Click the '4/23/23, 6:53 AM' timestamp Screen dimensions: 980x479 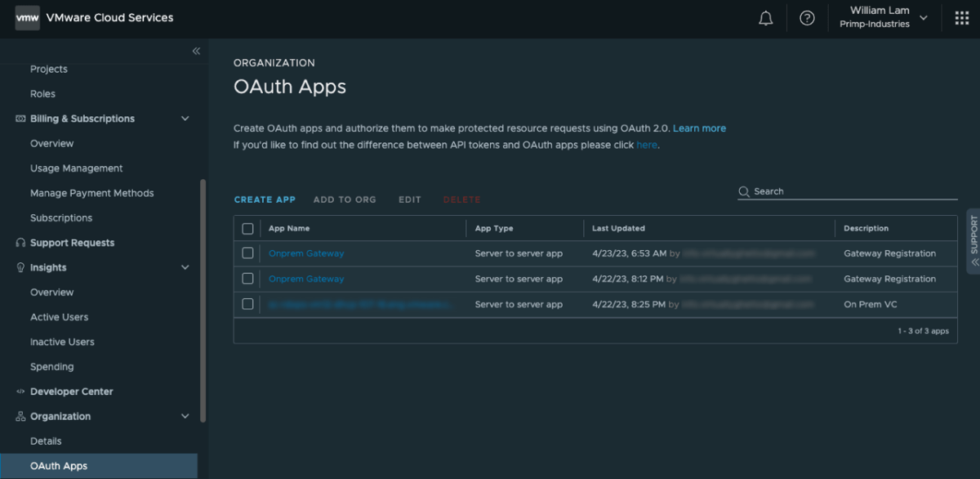click(x=630, y=253)
